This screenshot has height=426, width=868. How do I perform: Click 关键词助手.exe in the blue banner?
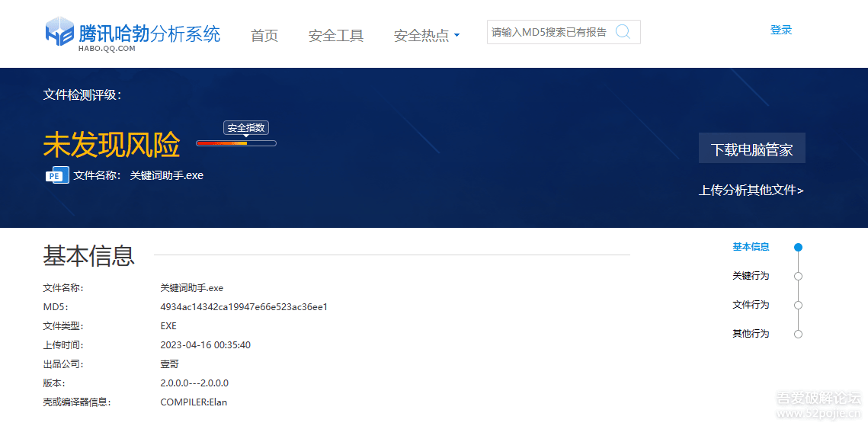[x=167, y=175]
